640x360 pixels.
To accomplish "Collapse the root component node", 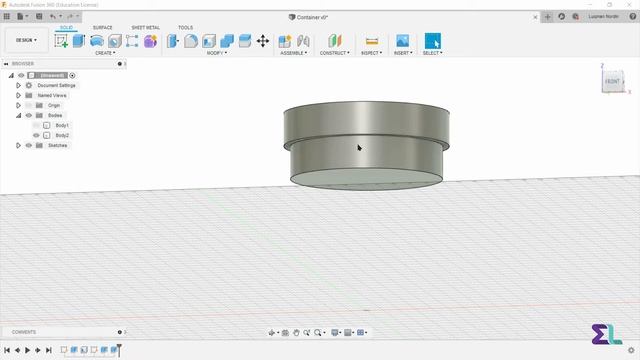I will [11, 76].
